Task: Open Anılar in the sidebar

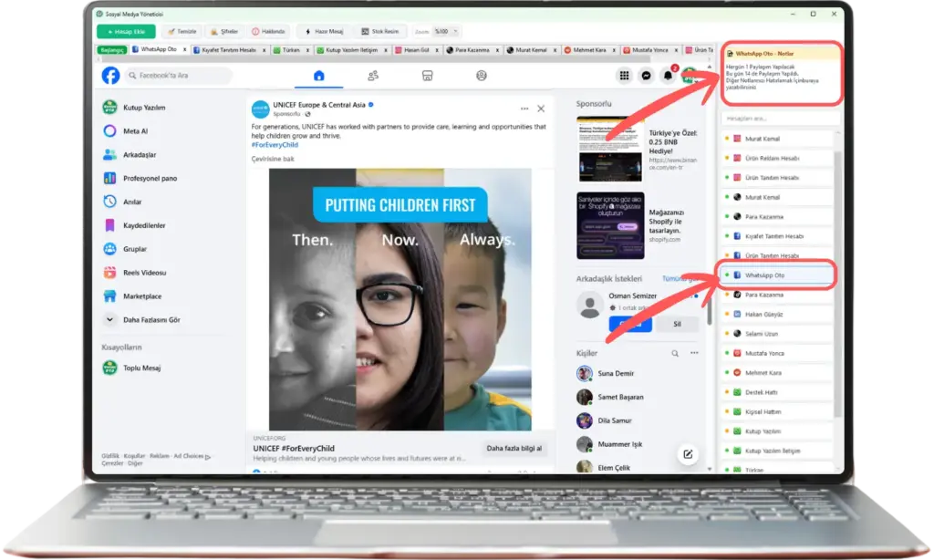Action: tap(123, 202)
